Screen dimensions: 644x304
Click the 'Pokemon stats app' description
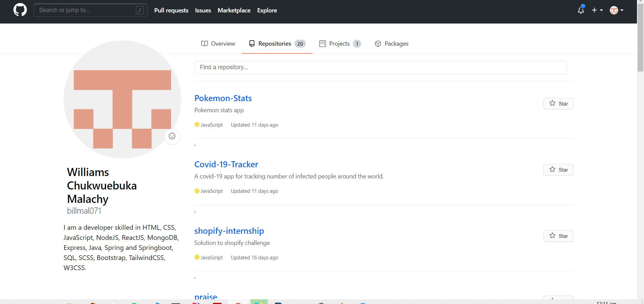click(x=219, y=110)
